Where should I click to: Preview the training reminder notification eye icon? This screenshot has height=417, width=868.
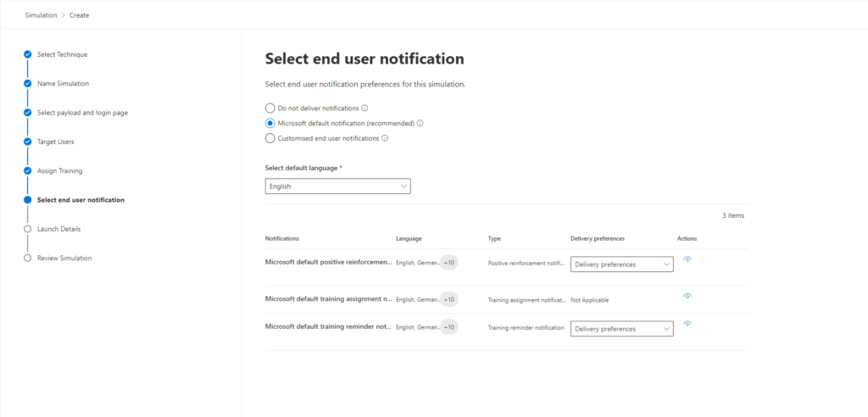tap(687, 324)
